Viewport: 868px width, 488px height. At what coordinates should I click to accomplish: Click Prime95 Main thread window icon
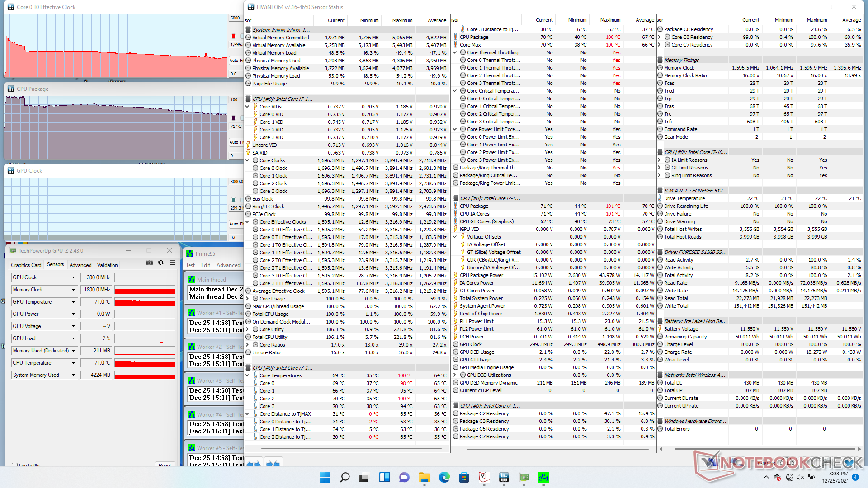click(x=192, y=280)
